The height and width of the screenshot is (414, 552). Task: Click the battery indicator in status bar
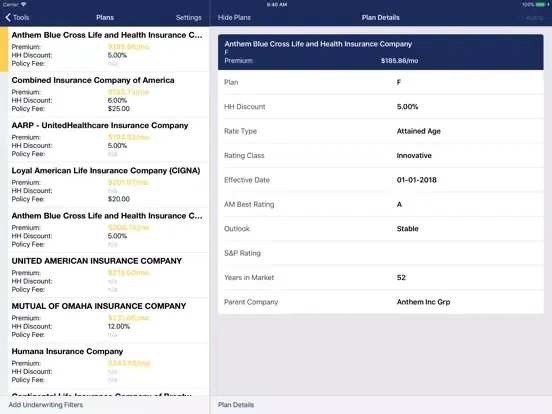[540, 5]
